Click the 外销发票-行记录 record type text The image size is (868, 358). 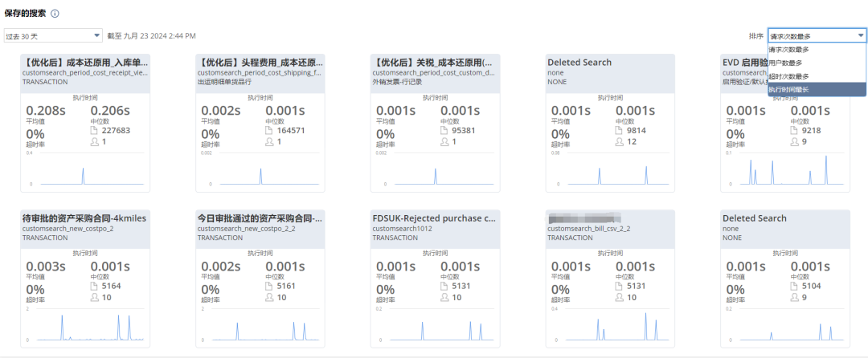point(396,82)
